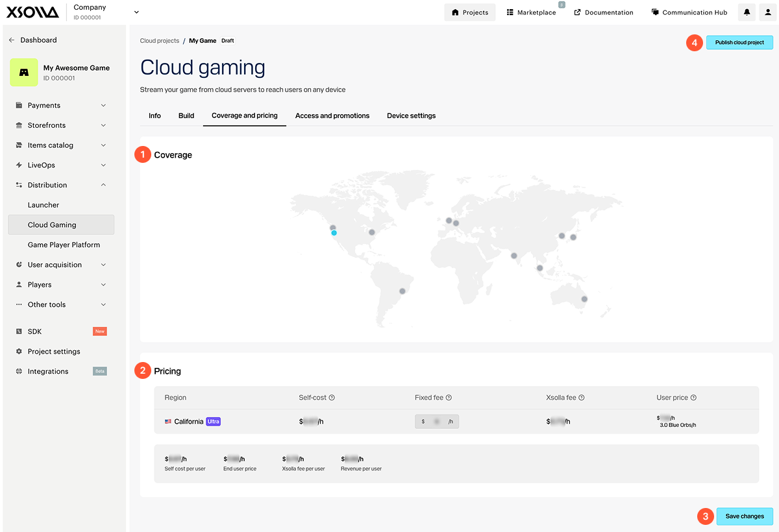Select the blue California server dot
This screenshot has height=532, width=779.
click(x=334, y=232)
